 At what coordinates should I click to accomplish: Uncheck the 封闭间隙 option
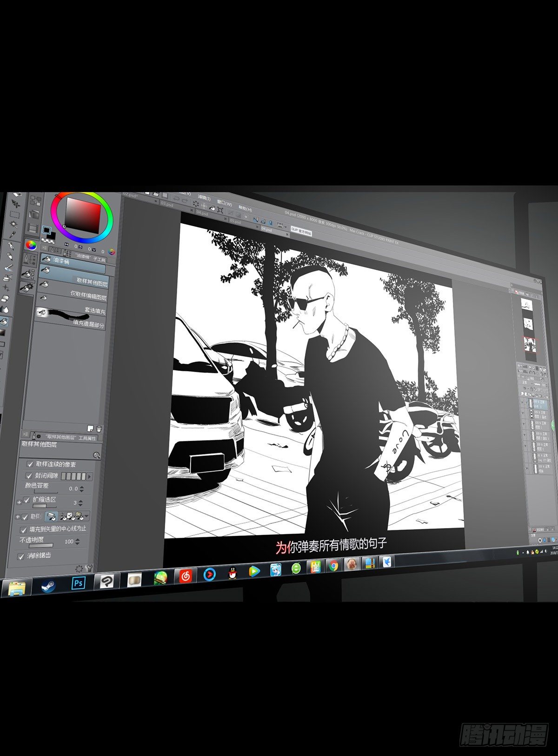[x=29, y=476]
